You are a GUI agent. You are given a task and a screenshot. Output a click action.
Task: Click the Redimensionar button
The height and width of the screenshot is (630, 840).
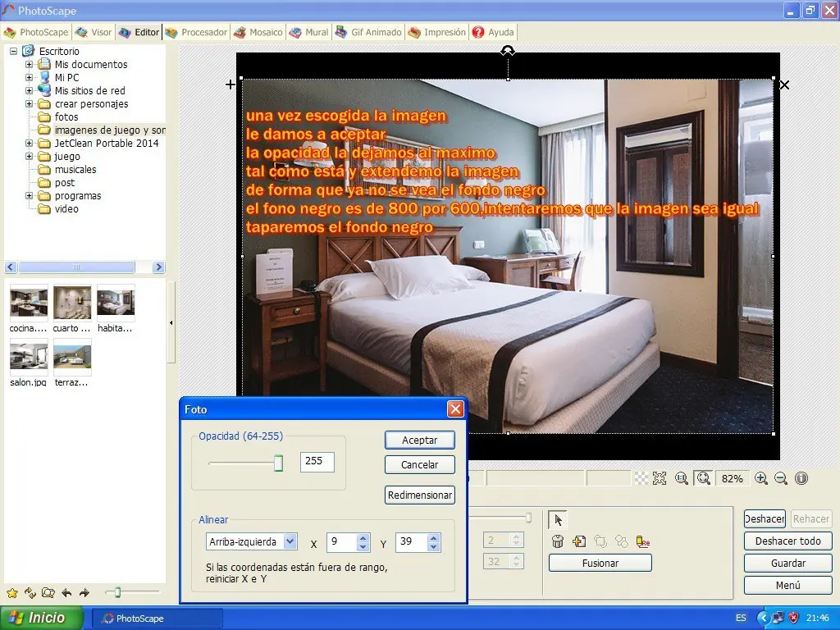[x=419, y=495]
